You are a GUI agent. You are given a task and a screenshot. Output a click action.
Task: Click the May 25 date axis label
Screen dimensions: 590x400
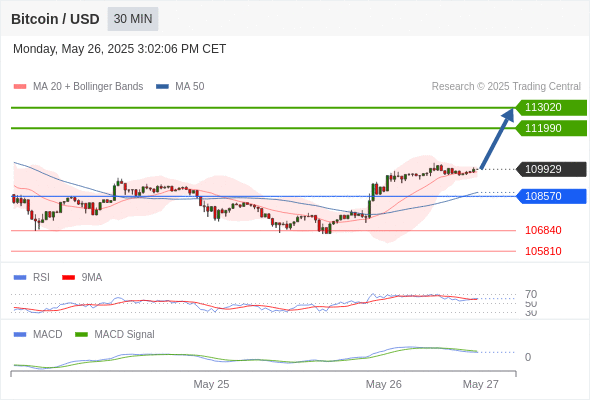point(211,384)
